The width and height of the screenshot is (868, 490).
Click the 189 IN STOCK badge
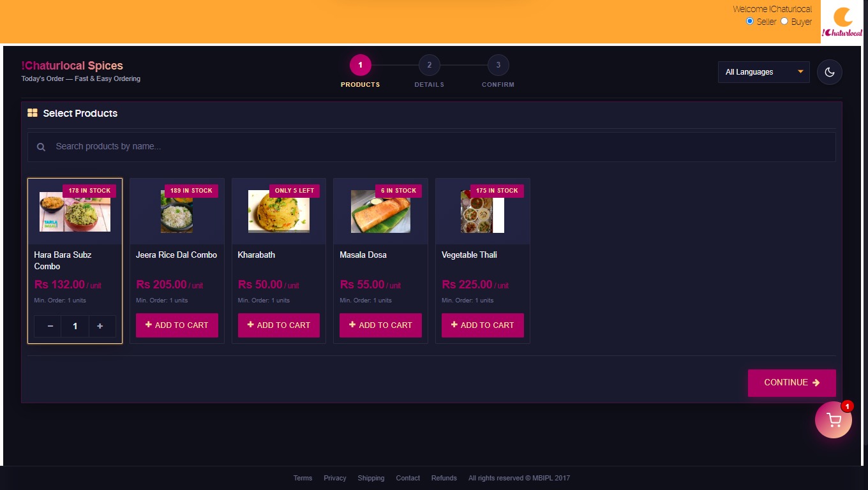click(x=191, y=191)
